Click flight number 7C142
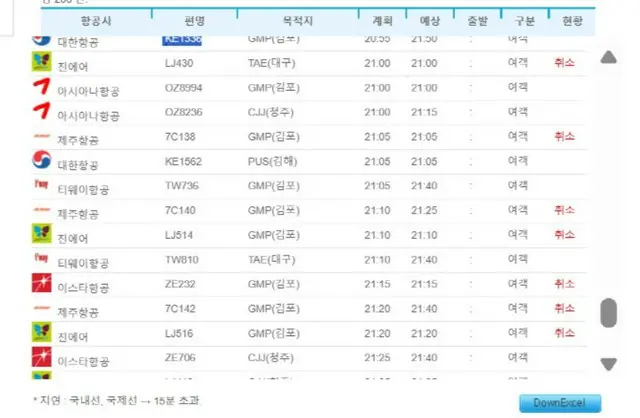The height and width of the screenshot is (418, 640). [180, 309]
